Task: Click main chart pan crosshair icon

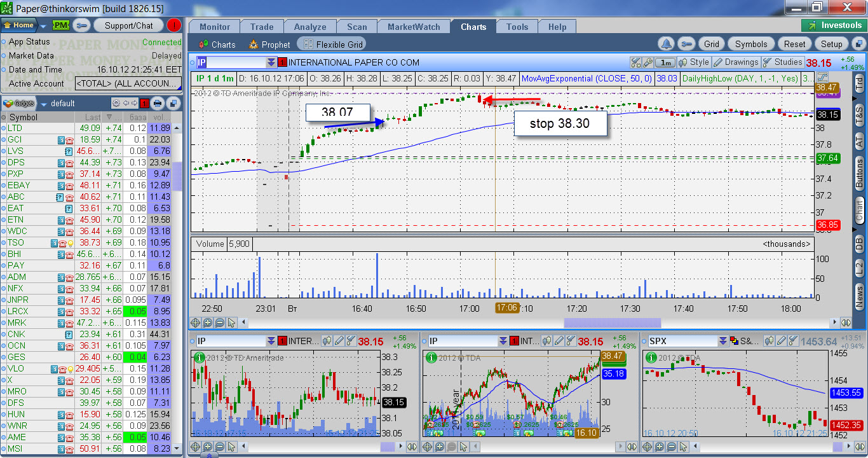Action: click(196, 323)
